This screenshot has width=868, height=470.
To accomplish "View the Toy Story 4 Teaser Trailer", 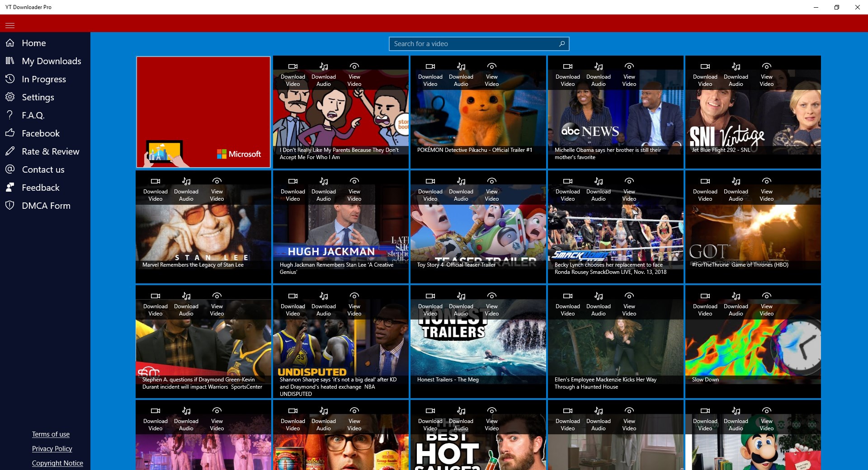I will (492, 190).
